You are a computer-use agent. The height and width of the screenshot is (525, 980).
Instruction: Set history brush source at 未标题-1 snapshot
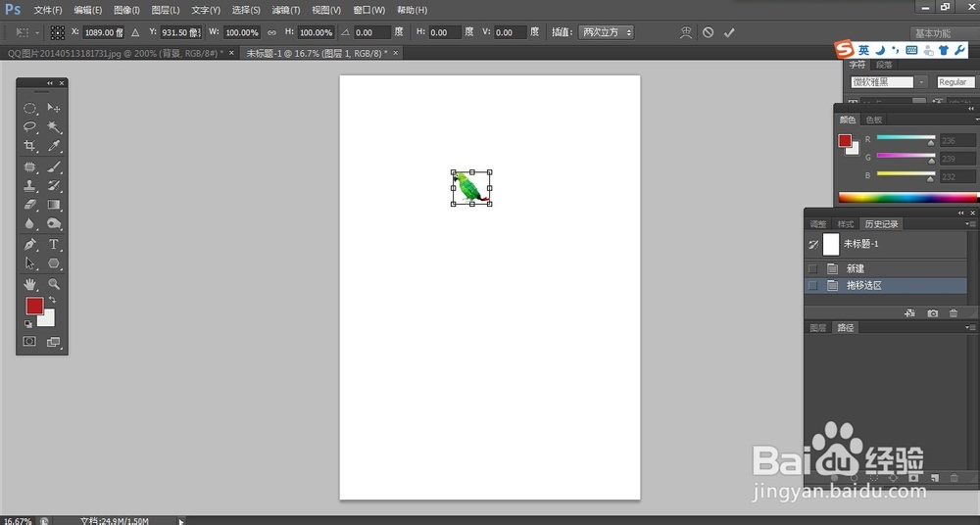click(812, 244)
